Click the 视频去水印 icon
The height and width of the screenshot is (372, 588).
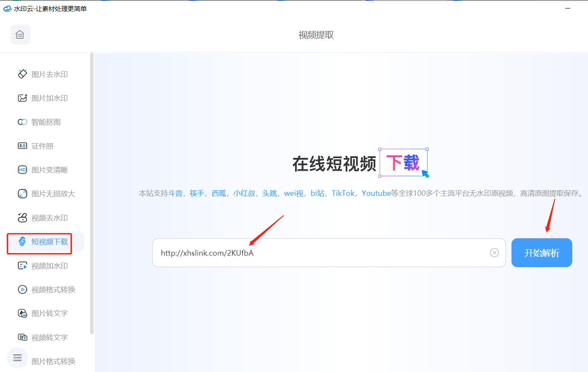[x=23, y=217]
